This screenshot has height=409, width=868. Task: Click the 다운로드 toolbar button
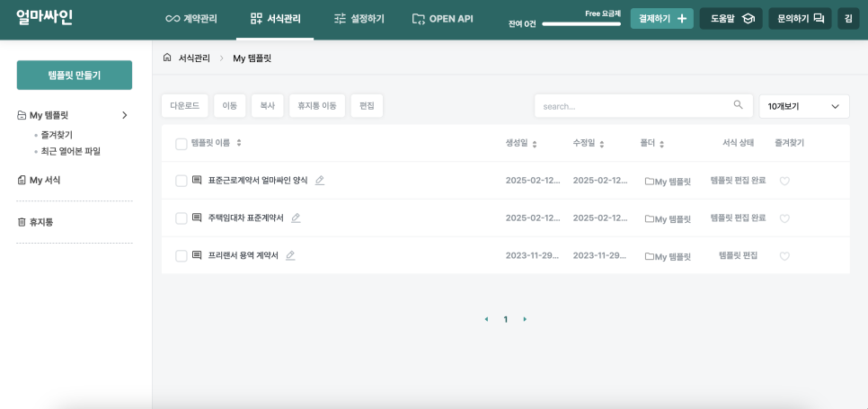pyautogui.click(x=185, y=106)
